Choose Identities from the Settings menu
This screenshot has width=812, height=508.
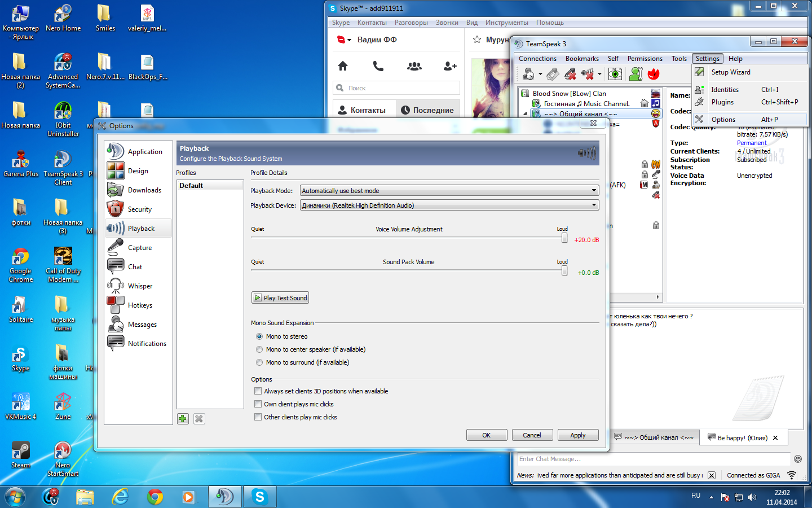click(x=750, y=90)
